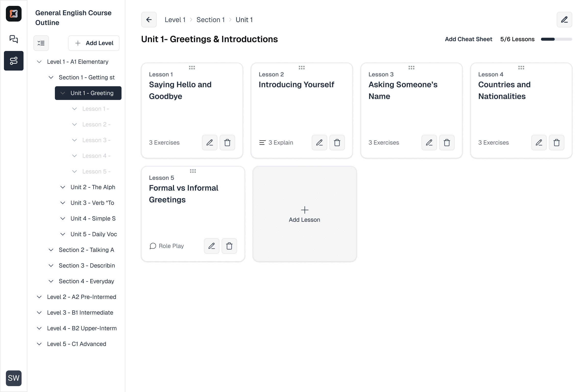The height and width of the screenshot is (392, 588).
Task: Collapse Level 1 - A1 Elementary chevron
Action: tap(39, 62)
